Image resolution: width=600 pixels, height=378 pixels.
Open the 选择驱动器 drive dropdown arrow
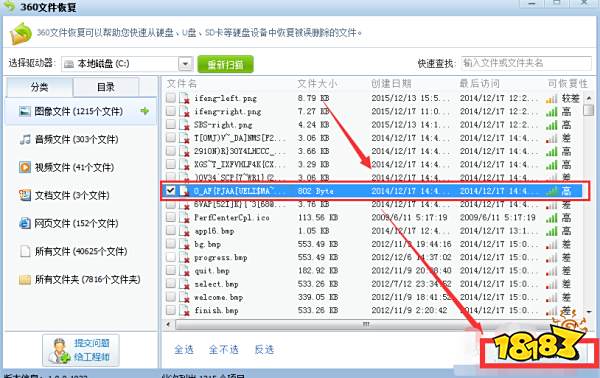click(x=186, y=64)
